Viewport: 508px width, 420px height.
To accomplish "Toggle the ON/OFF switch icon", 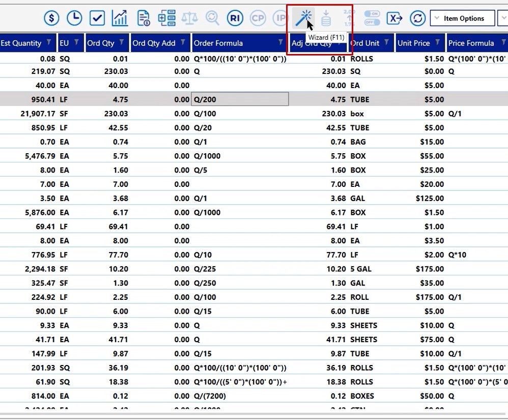I will coord(372,18).
